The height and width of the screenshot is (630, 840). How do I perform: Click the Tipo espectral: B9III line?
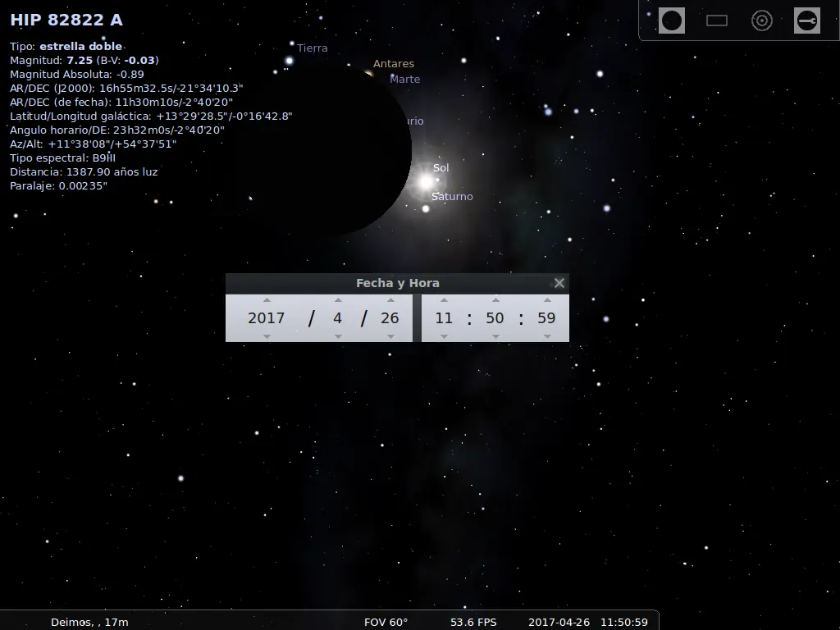point(62,157)
